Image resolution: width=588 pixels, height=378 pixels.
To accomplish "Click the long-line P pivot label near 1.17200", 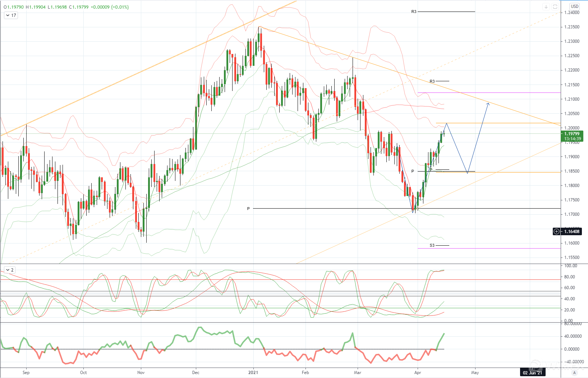I will (x=248, y=209).
